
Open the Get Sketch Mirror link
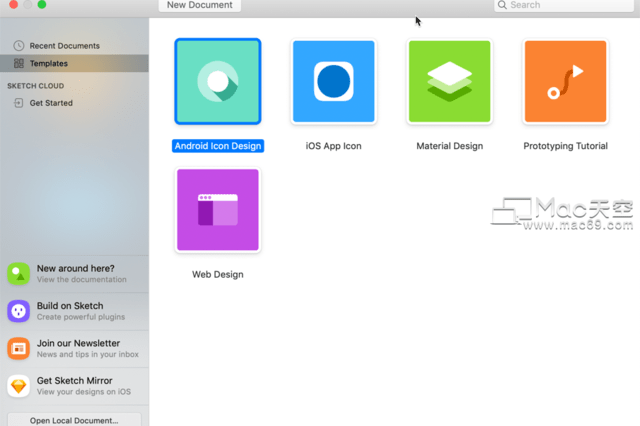[74, 386]
